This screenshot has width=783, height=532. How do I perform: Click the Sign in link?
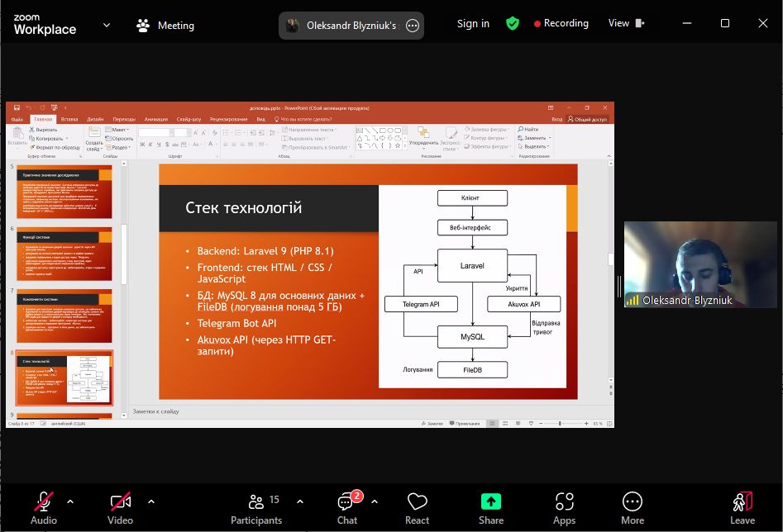pos(473,24)
